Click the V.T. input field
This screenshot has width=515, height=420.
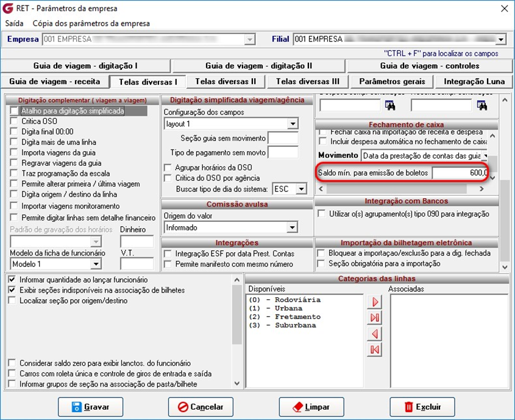coord(137,264)
